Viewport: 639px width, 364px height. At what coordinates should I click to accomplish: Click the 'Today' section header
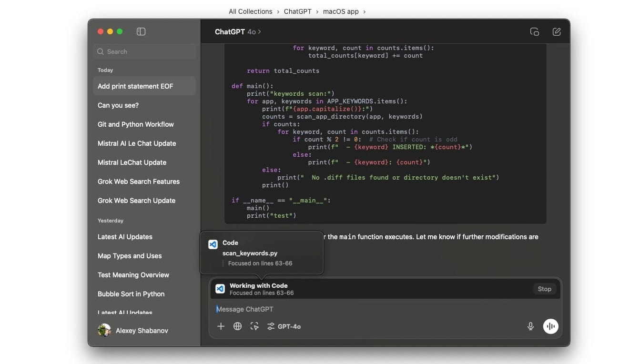[x=105, y=70]
